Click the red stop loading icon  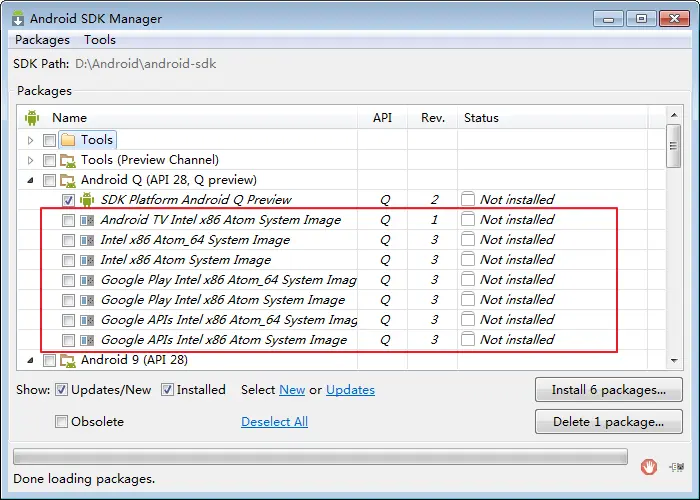(649, 466)
